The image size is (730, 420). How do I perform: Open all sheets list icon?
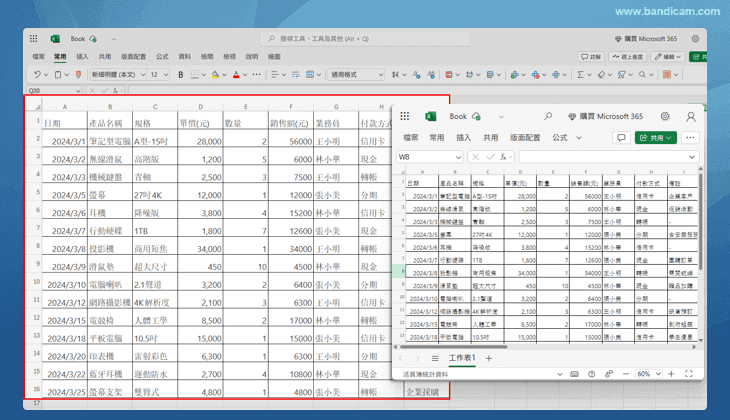tap(435, 359)
